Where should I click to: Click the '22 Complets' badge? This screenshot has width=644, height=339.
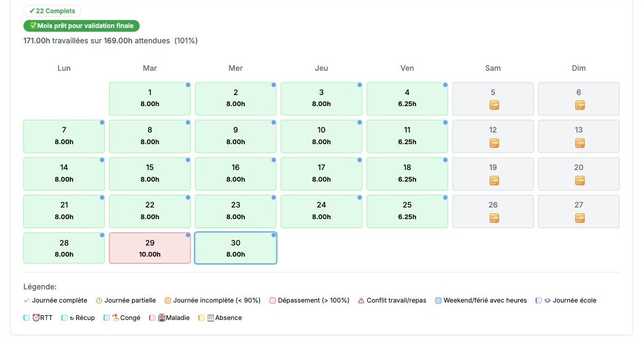pyautogui.click(x=52, y=11)
